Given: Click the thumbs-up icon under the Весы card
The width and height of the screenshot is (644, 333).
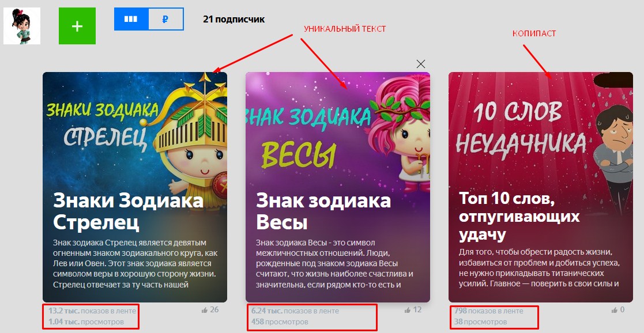Looking at the screenshot, I should (407, 311).
